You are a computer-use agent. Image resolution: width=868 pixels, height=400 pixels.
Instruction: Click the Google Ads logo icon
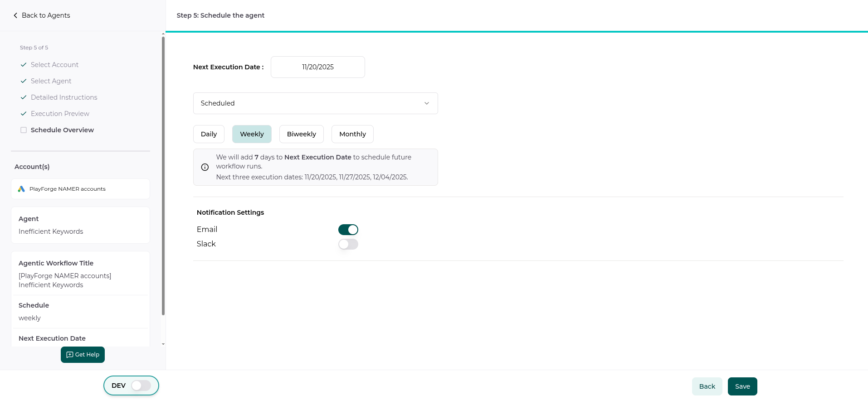pos(21,189)
